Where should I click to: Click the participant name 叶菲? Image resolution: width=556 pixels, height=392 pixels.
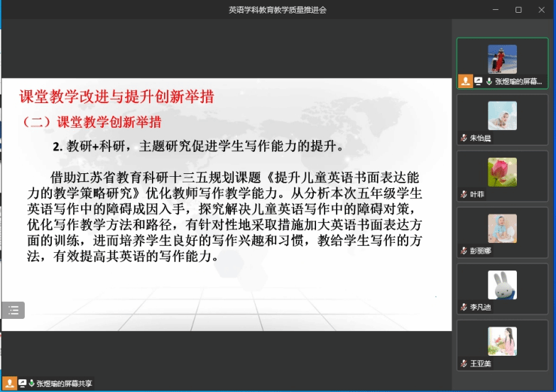tap(477, 195)
